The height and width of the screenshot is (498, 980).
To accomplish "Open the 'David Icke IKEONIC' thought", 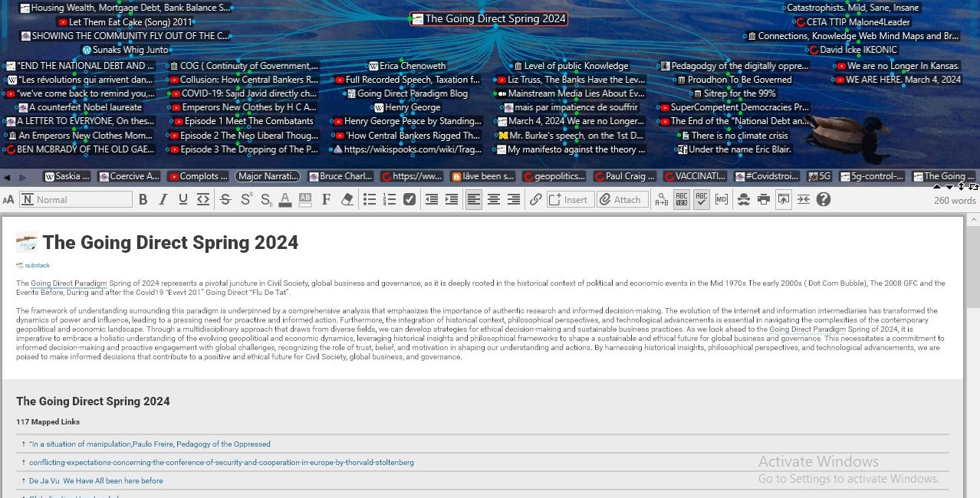I will [853, 50].
